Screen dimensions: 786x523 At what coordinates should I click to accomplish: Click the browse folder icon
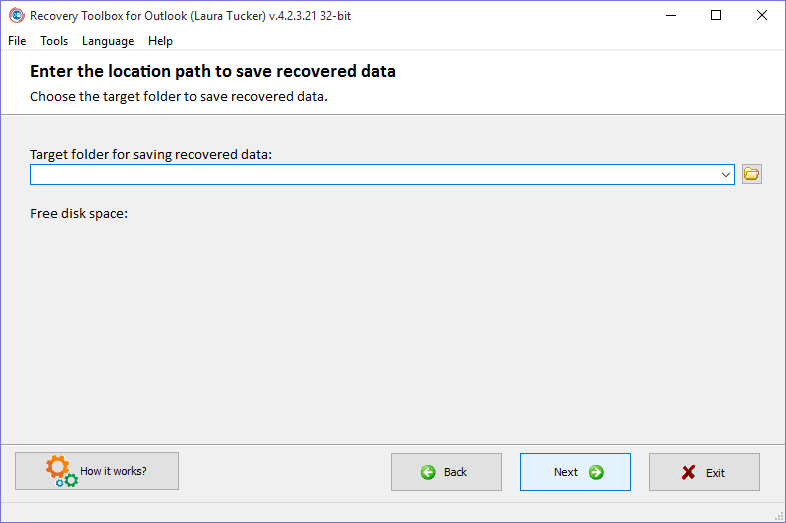tap(751, 174)
